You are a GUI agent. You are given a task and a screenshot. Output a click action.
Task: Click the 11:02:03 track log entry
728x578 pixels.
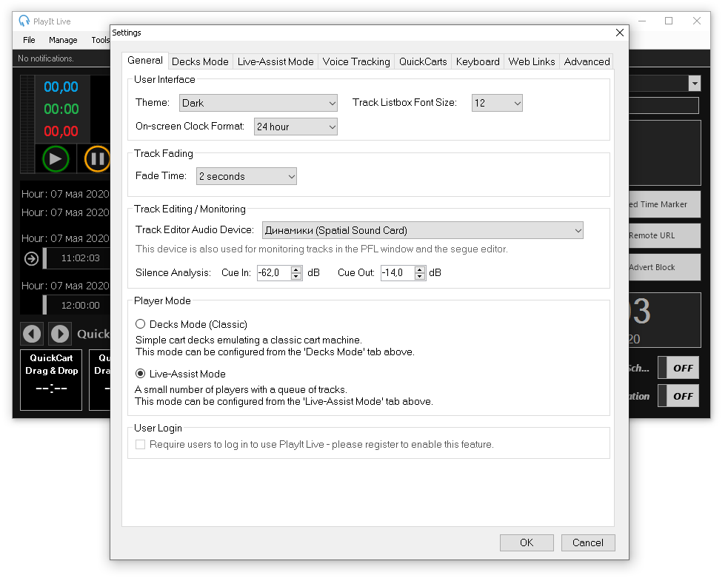coord(77,258)
